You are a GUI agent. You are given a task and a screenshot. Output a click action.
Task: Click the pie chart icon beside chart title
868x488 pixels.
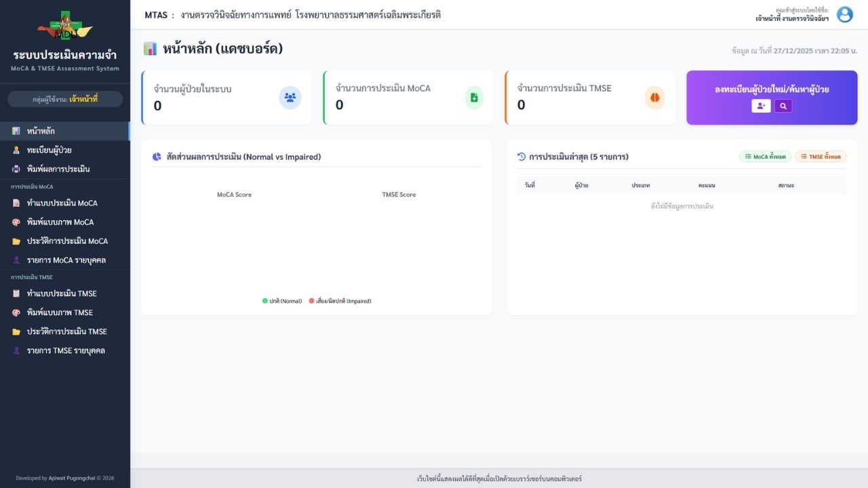coord(157,157)
